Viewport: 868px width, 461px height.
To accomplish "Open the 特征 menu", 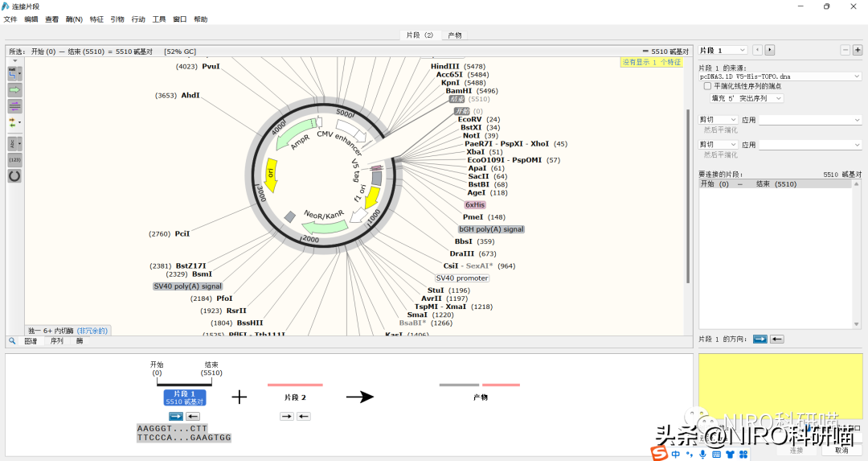I will (96, 19).
